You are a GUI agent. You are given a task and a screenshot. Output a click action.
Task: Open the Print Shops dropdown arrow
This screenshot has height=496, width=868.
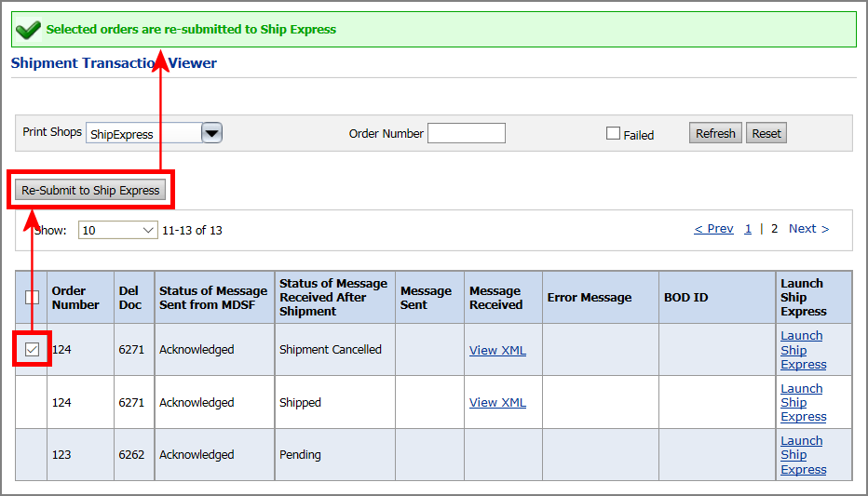coord(212,133)
